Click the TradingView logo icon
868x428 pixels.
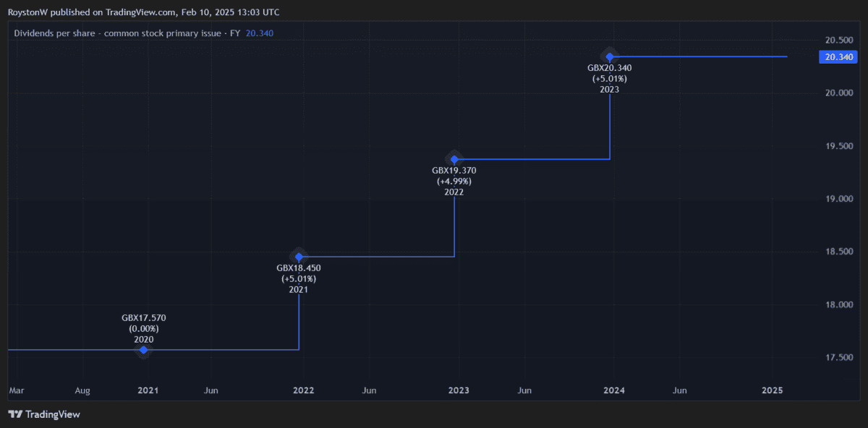click(x=14, y=414)
